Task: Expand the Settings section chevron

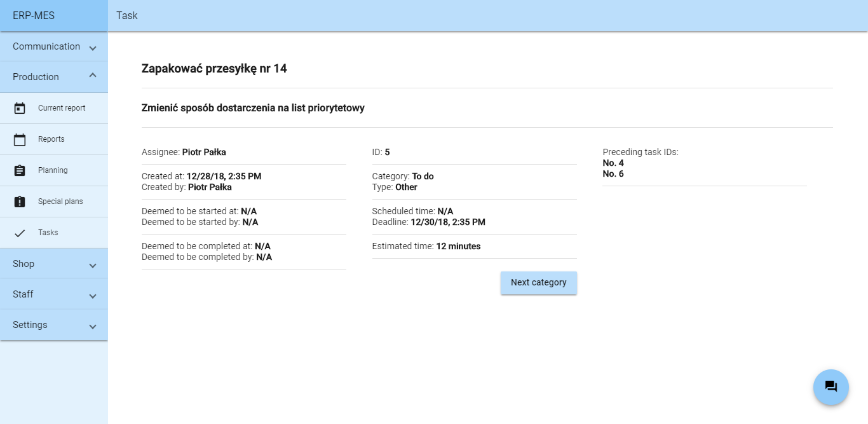Action: click(93, 327)
